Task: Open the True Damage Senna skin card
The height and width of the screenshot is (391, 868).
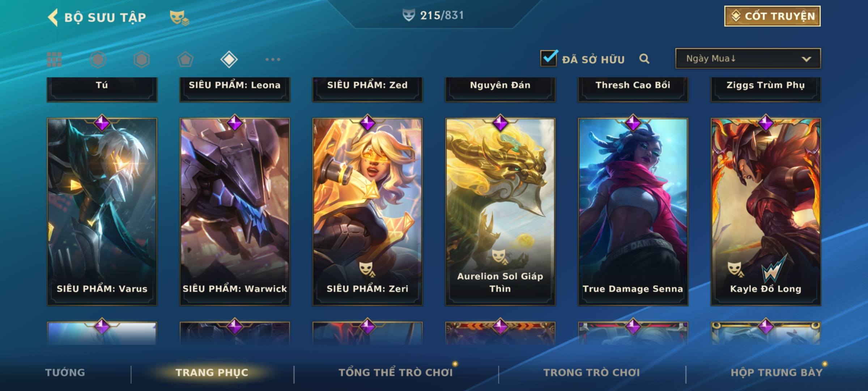Action: click(x=633, y=212)
